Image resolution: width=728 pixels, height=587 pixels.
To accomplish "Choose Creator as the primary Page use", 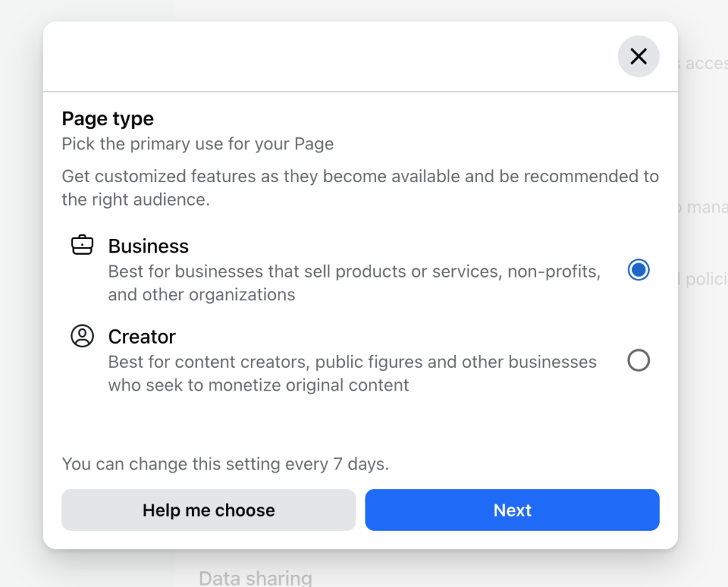I will 638,360.
